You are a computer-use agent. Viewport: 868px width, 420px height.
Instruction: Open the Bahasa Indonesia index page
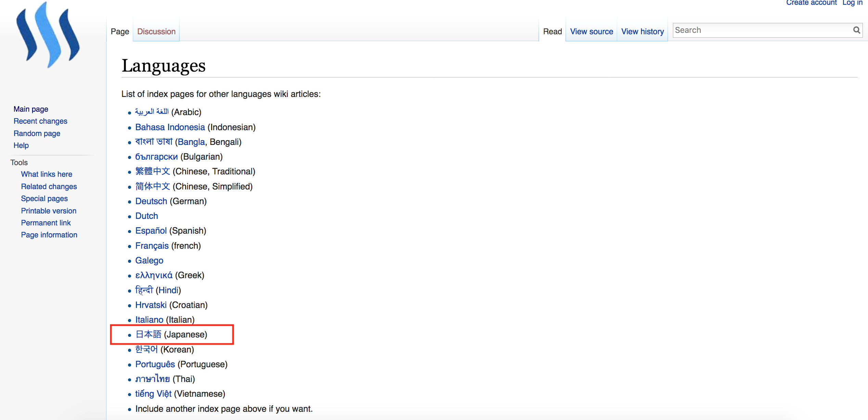coord(170,127)
